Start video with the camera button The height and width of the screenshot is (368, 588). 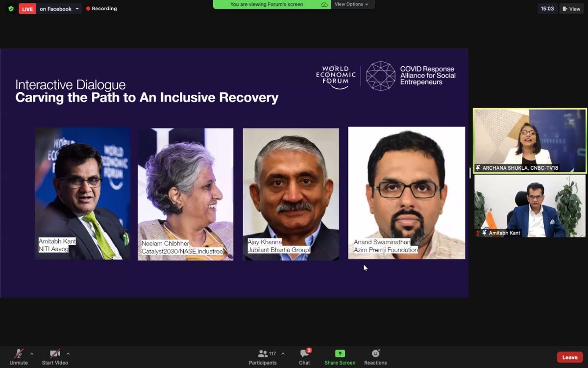tap(55, 357)
